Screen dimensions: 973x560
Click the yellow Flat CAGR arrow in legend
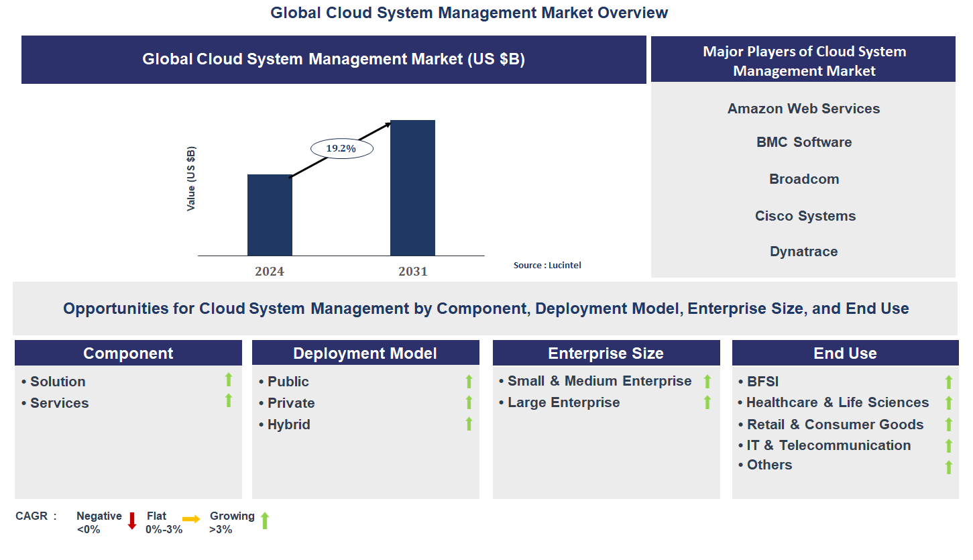[x=191, y=519]
